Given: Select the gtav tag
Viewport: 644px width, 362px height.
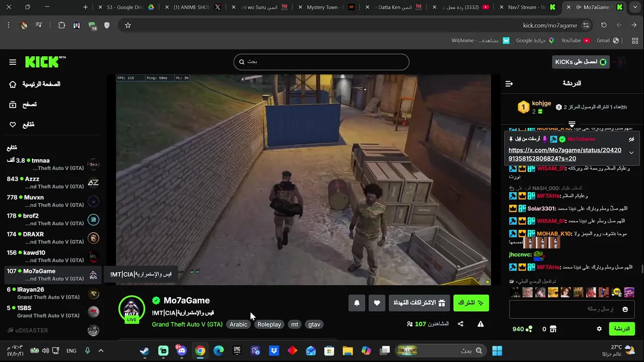Looking at the screenshot, I should [314, 324].
